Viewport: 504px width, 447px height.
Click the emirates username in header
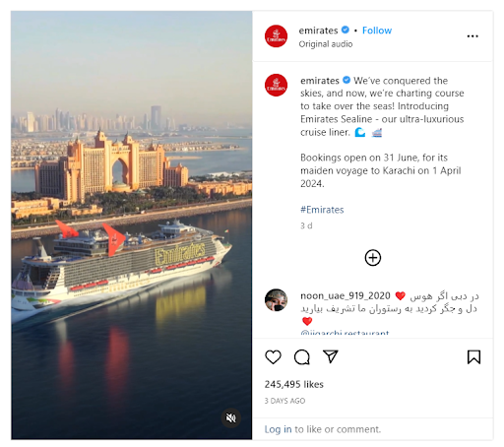click(318, 31)
